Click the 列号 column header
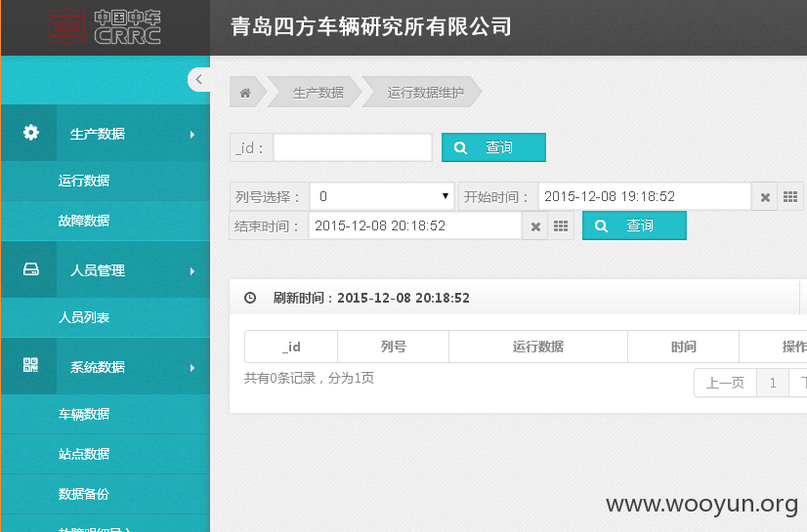The width and height of the screenshot is (807, 532). (393, 347)
